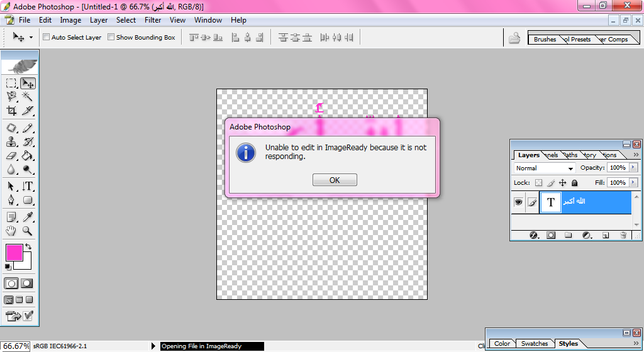Delete layer using the trash icon
The width and height of the screenshot is (644, 352).
(x=623, y=235)
